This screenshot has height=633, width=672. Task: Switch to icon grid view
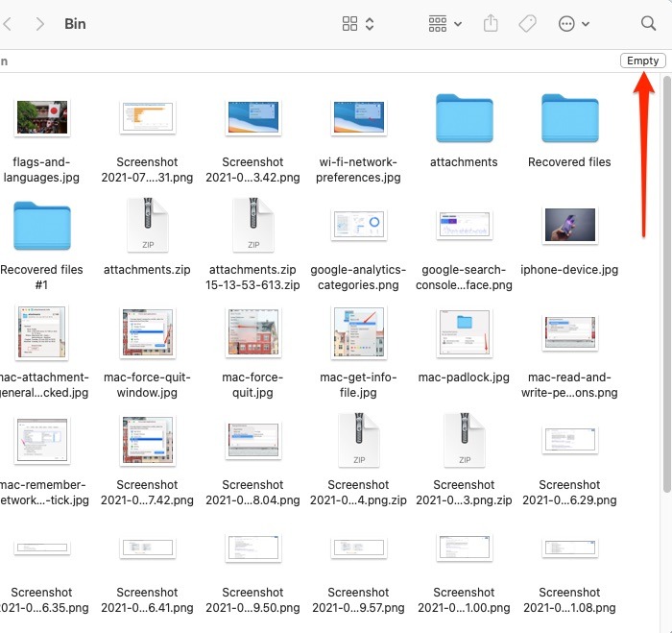[349, 24]
